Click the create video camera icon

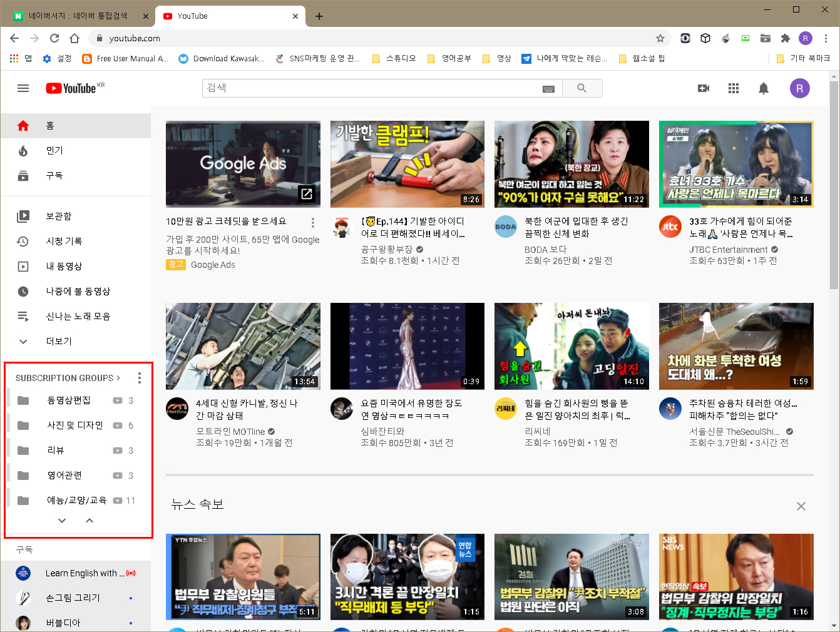tap(704, 88)
